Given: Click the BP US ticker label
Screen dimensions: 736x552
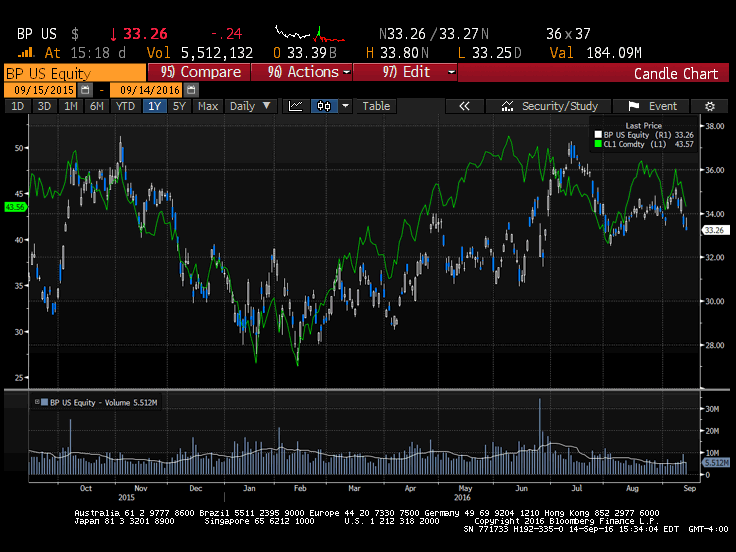Looking at the screenshot, I should [x=37, y=34].
